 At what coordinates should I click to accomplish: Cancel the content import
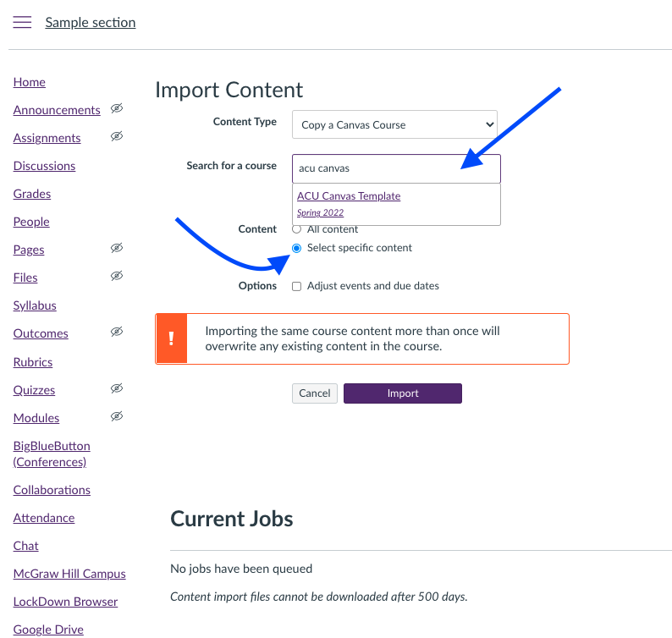(315, 393)
